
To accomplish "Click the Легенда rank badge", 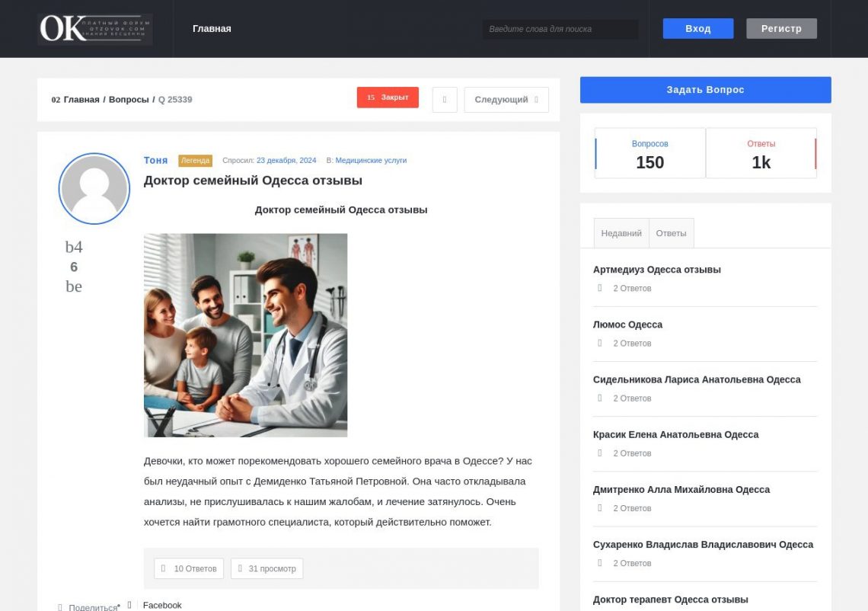I will pos(196,161).
